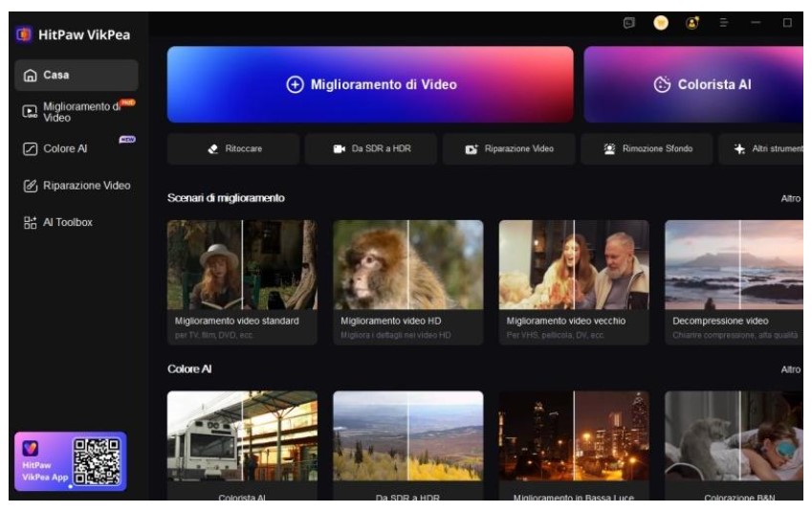Screen dimensions: 812x512
Task: Open the Casa home page
Action: pos(77,76)
